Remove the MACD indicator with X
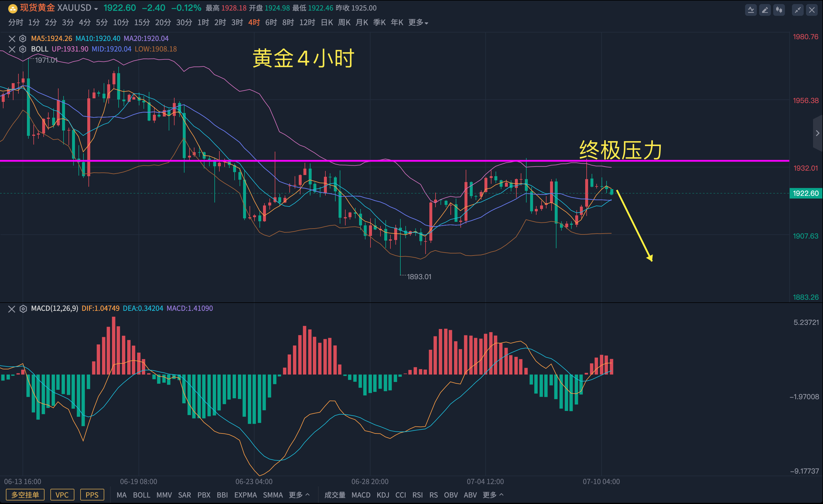This screenshot has width=823, height=504. click(x=12, y=309)
